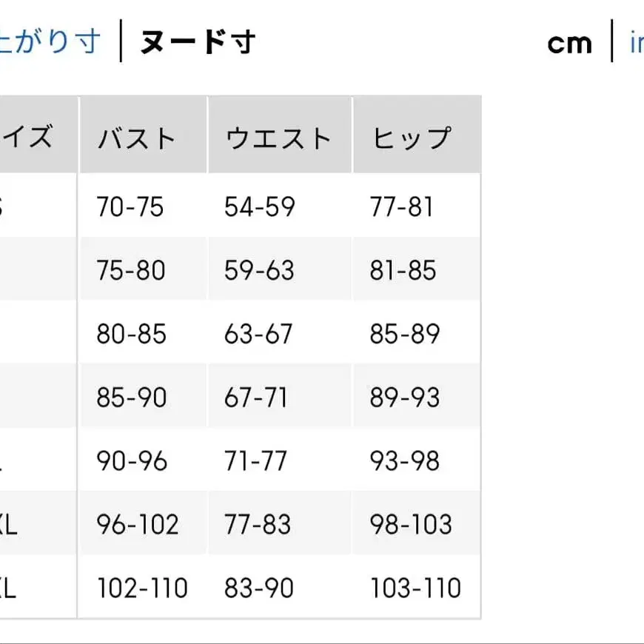Keep units displayed in cm
644x644 pixels.
point(568,41)
